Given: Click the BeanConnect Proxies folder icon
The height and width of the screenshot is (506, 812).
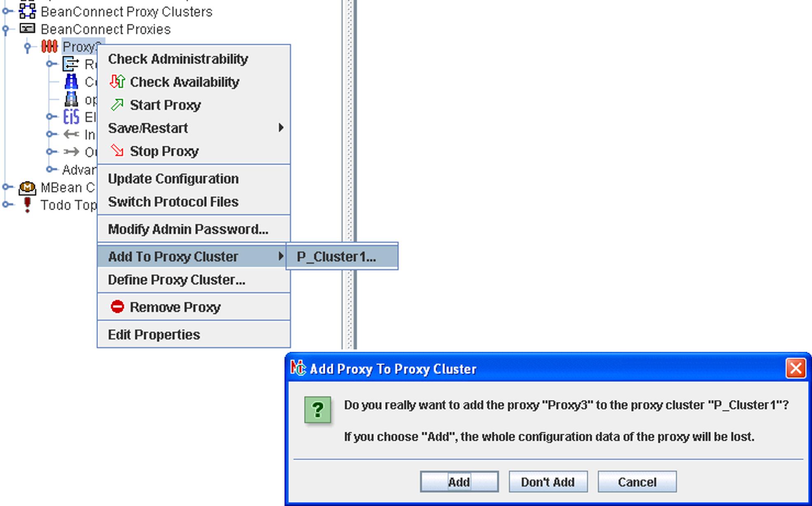Looking at the screenshot, I should click(x=28, y=29).
